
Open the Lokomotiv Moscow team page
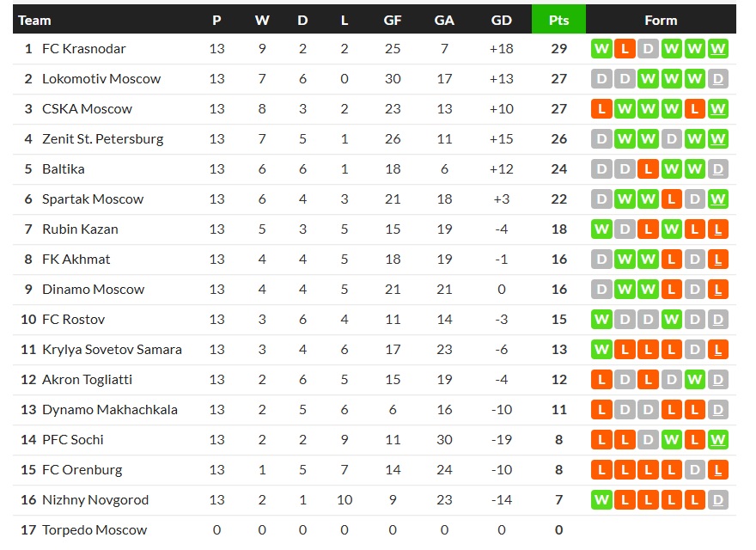101,79
